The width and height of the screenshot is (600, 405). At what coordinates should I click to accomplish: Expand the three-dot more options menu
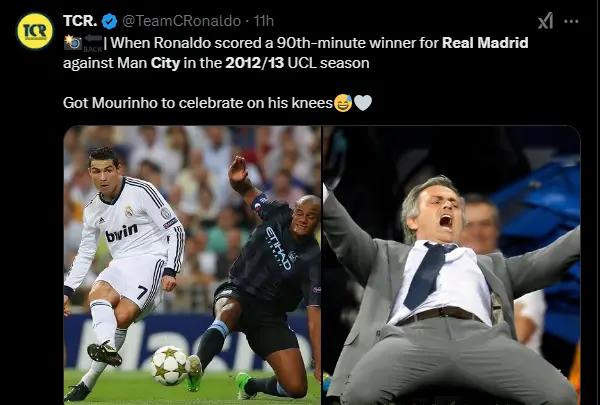[x=571, y=21]
